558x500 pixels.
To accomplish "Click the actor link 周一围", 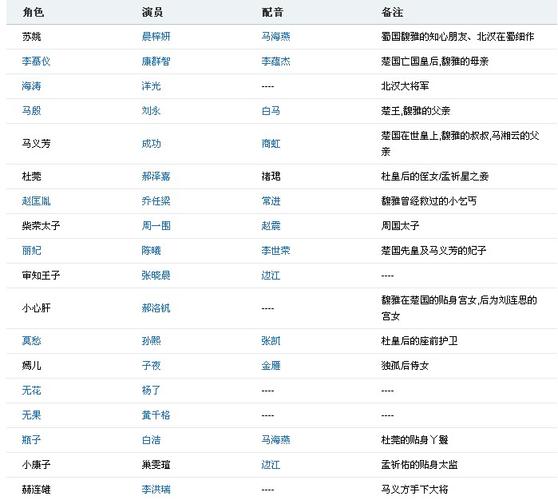I will pos(156,226).
